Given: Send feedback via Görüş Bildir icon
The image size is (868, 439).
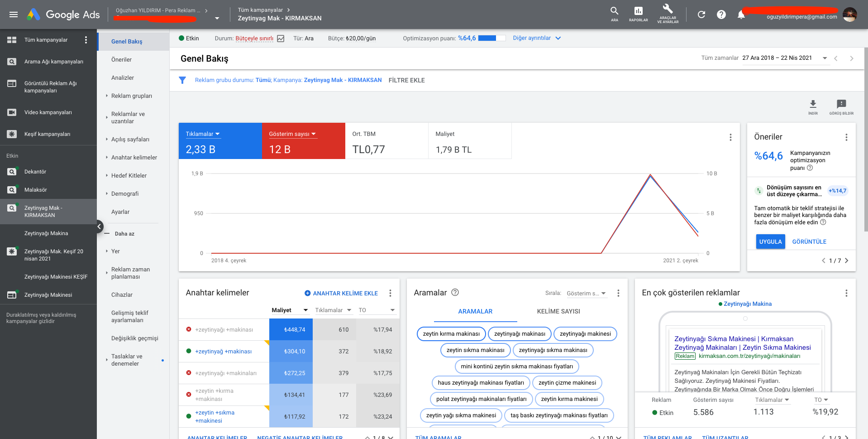Looking at the screenshot, I should coord(841,107).
